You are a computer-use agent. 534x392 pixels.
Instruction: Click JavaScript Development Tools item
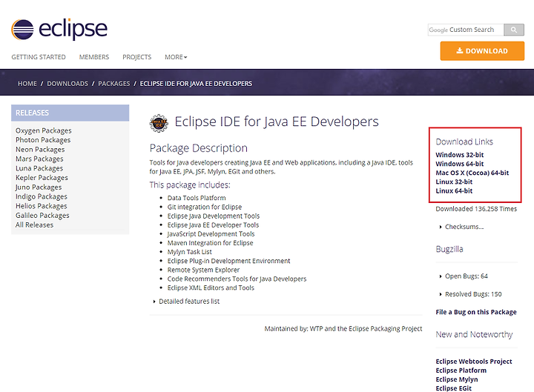(x=211, y=234)
